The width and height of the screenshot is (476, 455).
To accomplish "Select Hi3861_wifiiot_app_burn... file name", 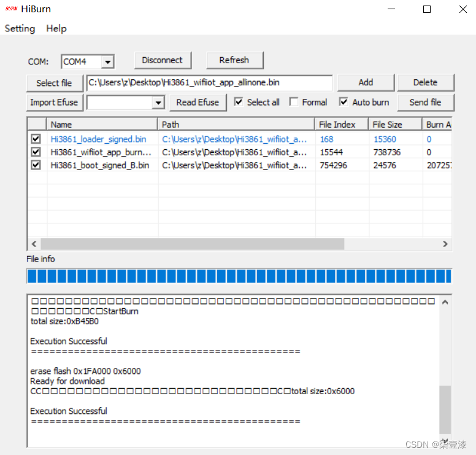I will pyautogui.click(x=101, y=152).
